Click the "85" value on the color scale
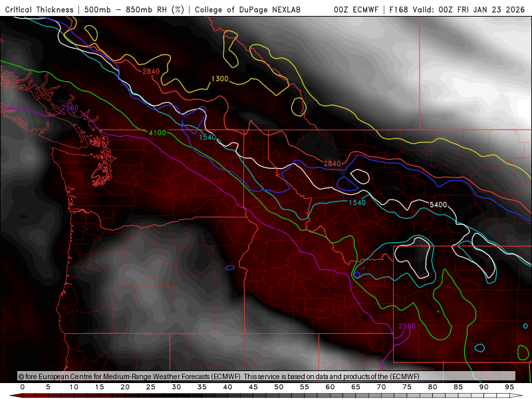The image size is (532, 399). pos(458,387)
